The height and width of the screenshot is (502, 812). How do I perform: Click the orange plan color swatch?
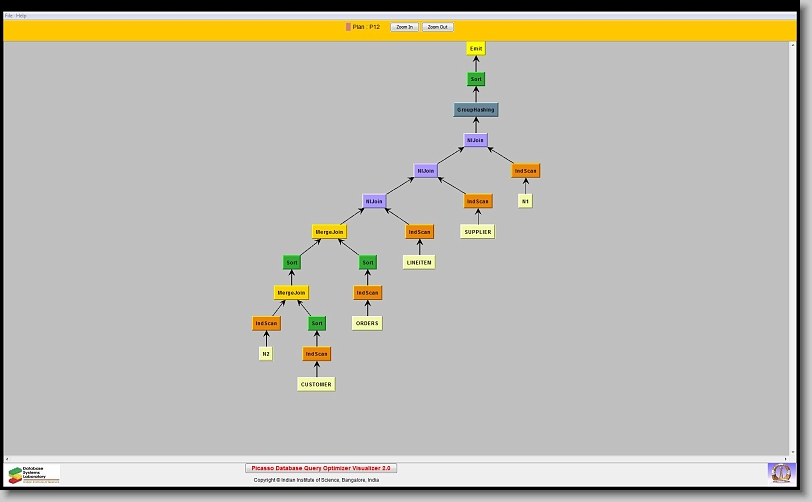point(348,27)
